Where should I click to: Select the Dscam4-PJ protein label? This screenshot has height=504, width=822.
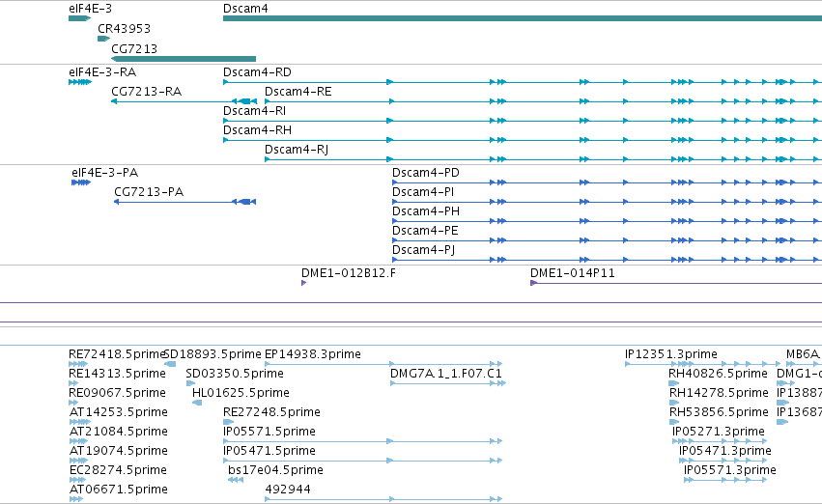(x=424, y=250)
